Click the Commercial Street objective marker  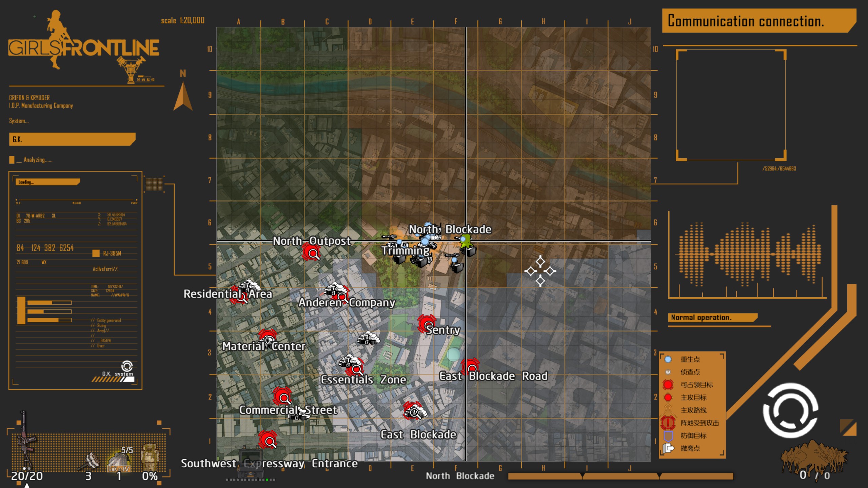282,396
